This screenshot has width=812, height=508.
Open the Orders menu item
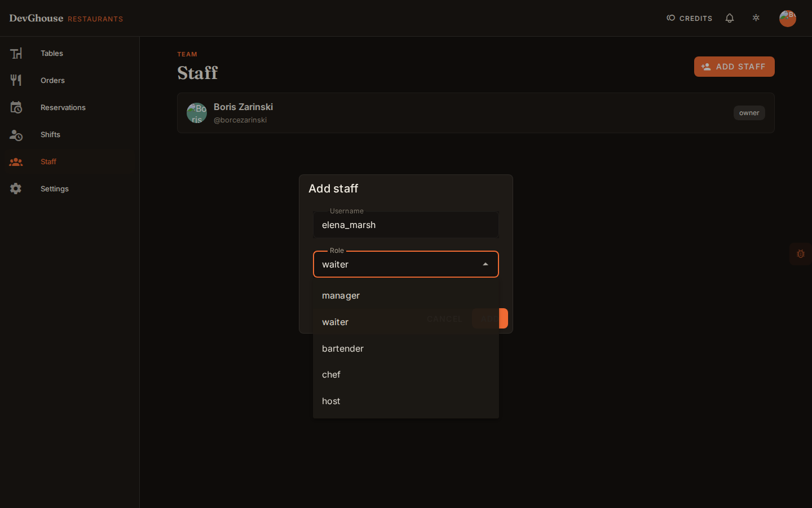(x=69, y=80)
